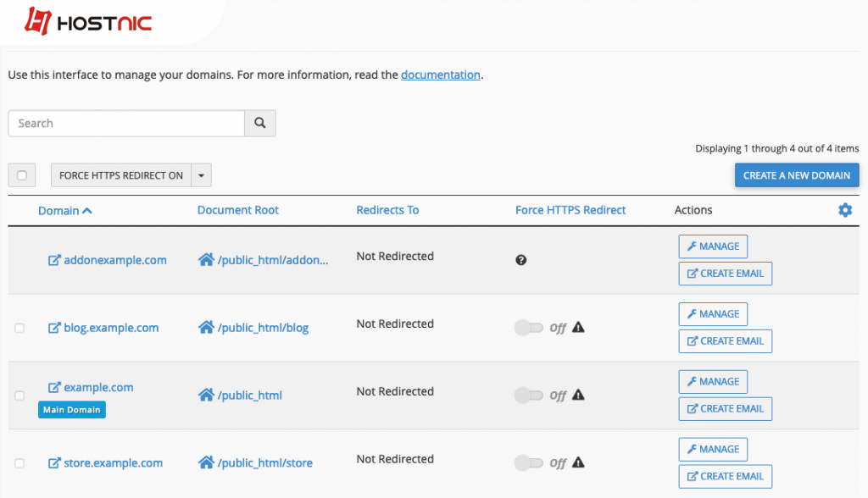The image size is (868, 498).
Task: Click home icon for /public_html/store root
Action: (206, 462)
